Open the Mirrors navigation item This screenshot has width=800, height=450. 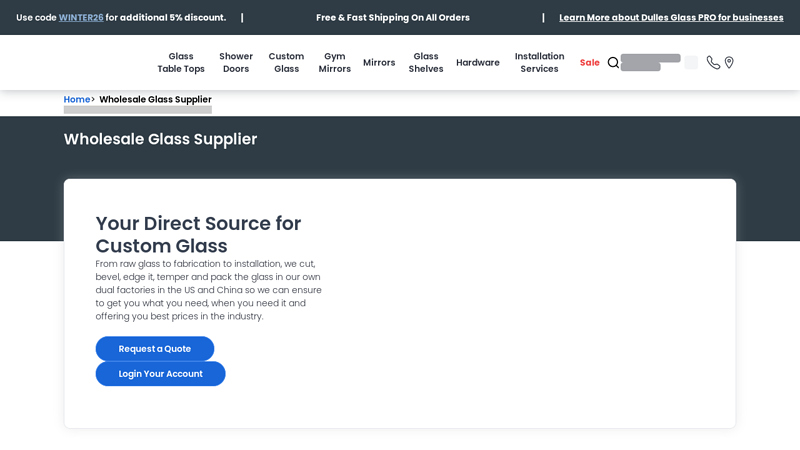pyautogui.click(x=379, y=63)
